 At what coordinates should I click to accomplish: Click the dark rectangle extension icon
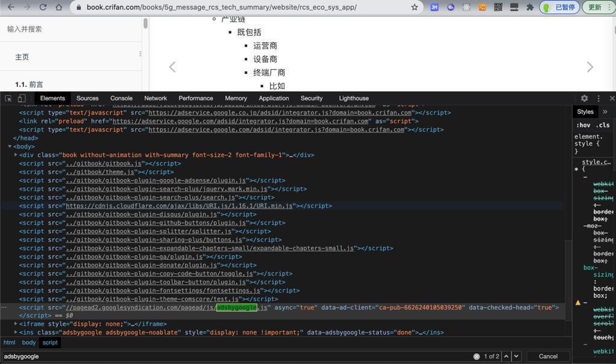coord(514,7)
